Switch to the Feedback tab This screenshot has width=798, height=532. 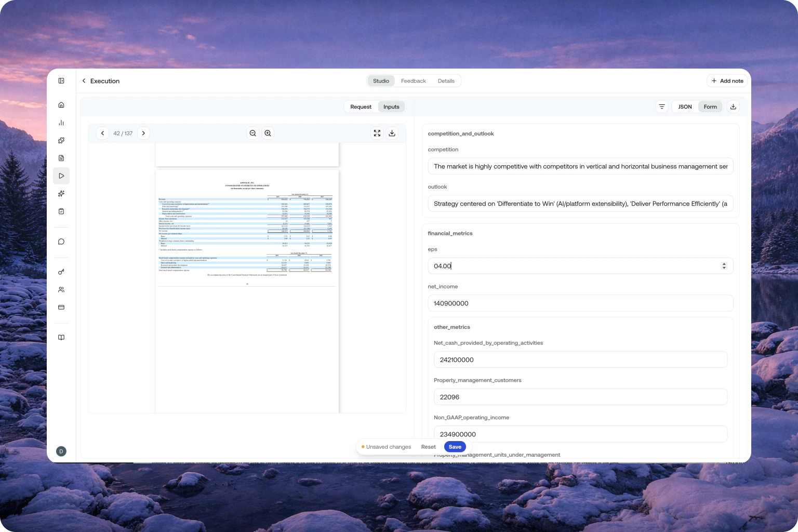point(413,81)
